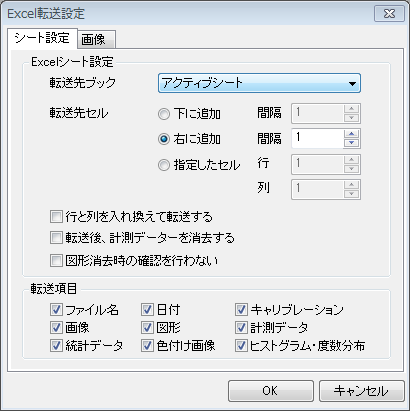The height and width of the screenshot is (411, 410).
Task: Enable 行と列を入れ換えて転送する checkbox
Action: [56, 217]
